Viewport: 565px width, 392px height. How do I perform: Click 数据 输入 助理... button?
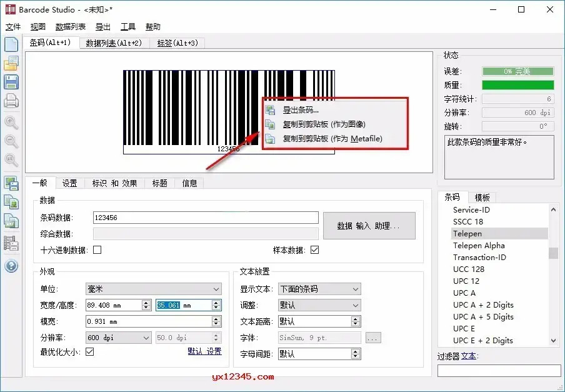[x=369, y=226]
